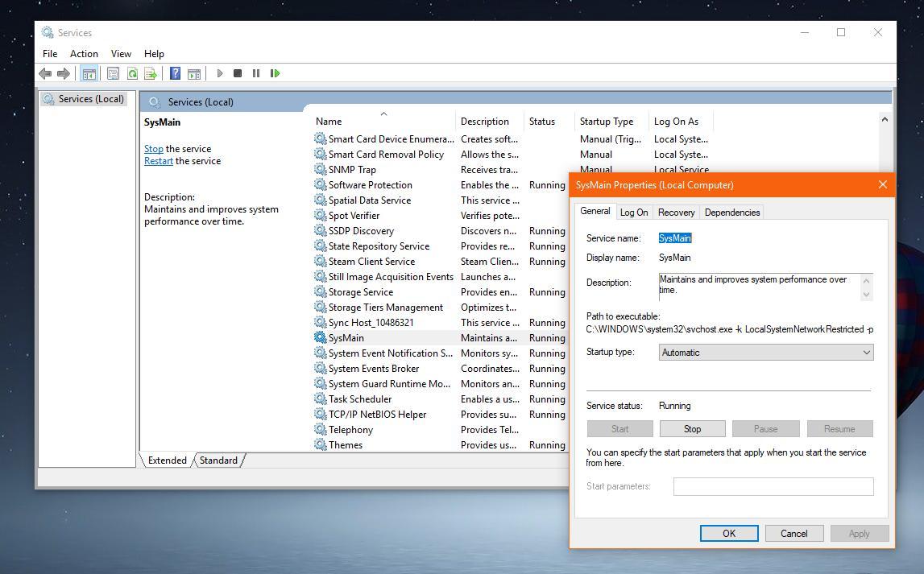
Task: Open the toolbar Help question-mark icon
Action: coord(175,73)
